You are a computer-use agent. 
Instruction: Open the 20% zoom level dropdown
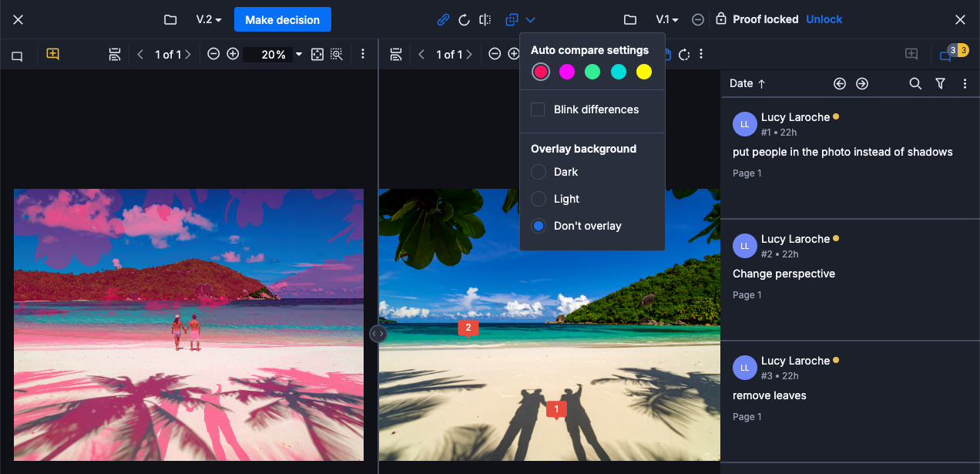(x=297, y=54)
